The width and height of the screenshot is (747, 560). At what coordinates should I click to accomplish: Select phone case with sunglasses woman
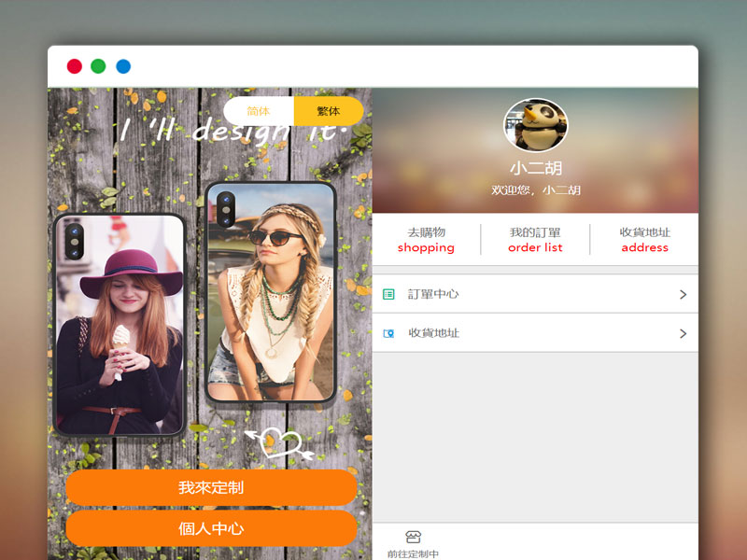point(271,291)
